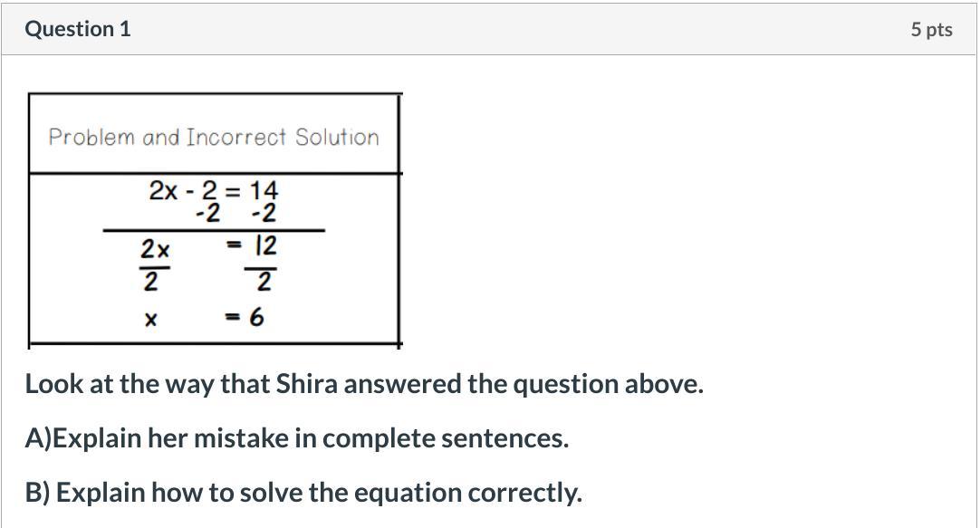Click prompt A about explaining her mistake
The image size is (980, 528).
[297, 438]
